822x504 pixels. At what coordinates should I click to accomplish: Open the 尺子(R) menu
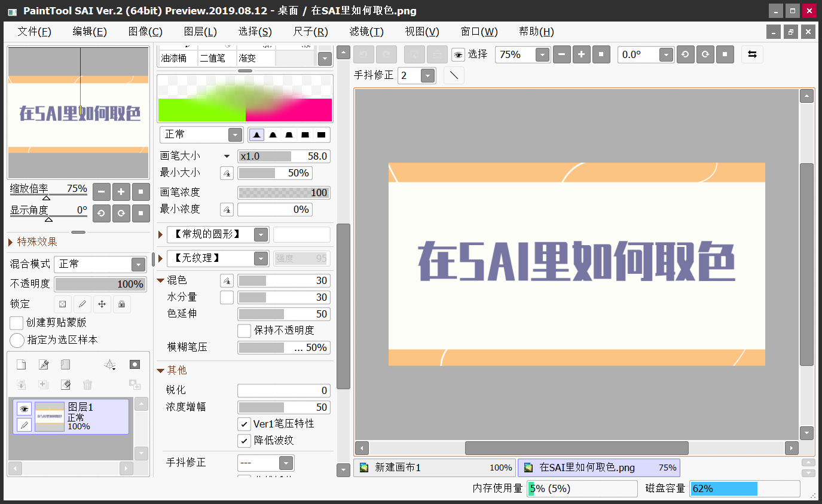(x=311, y=32)
